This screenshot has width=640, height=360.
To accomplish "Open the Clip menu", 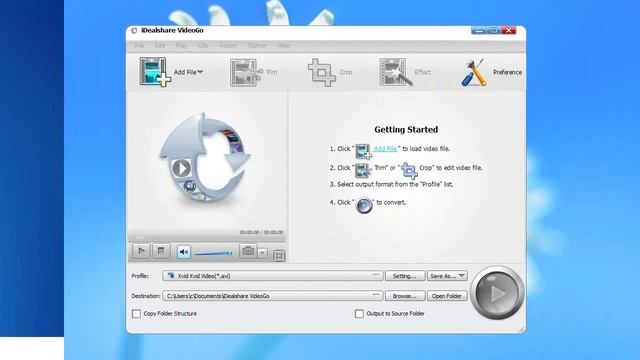I will [203, 45].
